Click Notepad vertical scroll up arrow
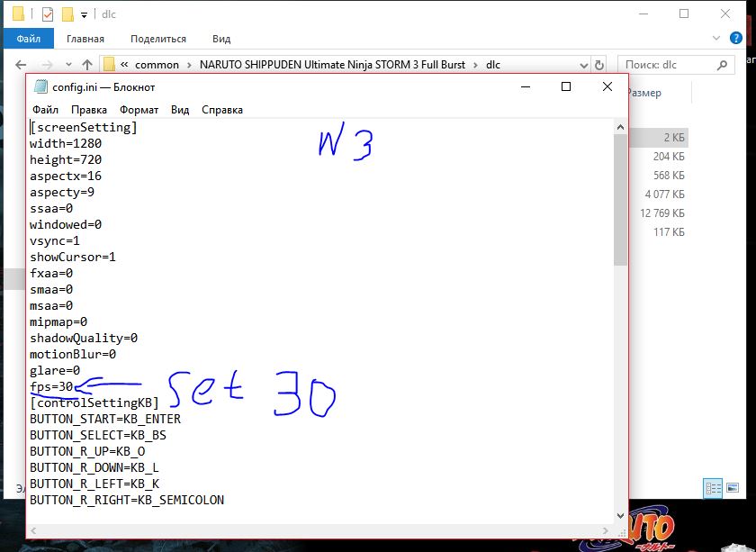Image resolution: width=756 pixels, height=552 pixels. tap(620, 127)
